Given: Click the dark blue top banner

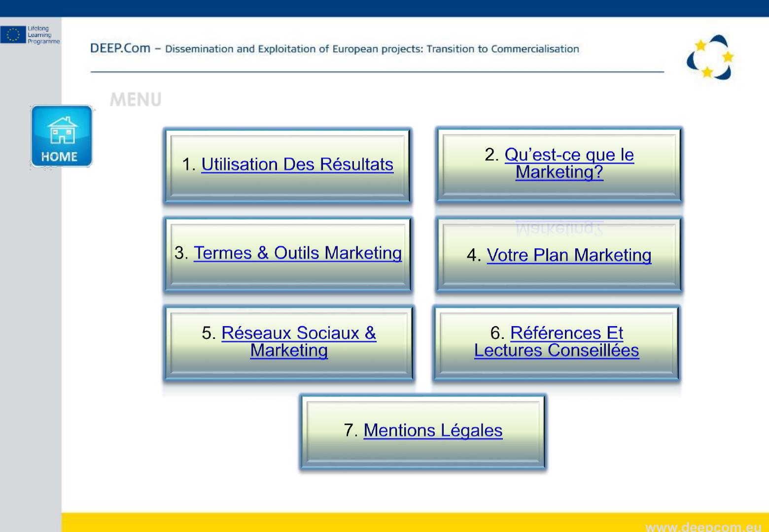Looking at the screenshot, I should click(384, 8).
